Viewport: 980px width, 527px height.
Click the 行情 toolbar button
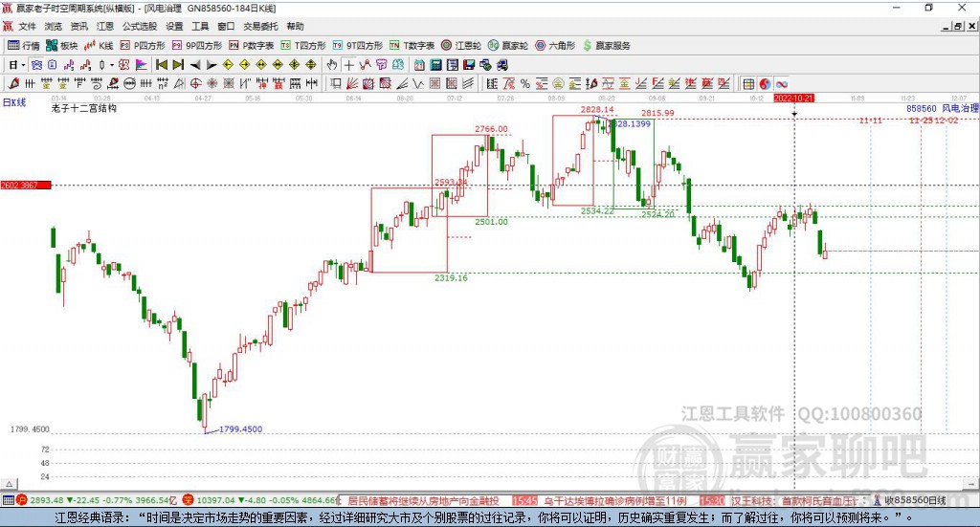pos(24,46)
